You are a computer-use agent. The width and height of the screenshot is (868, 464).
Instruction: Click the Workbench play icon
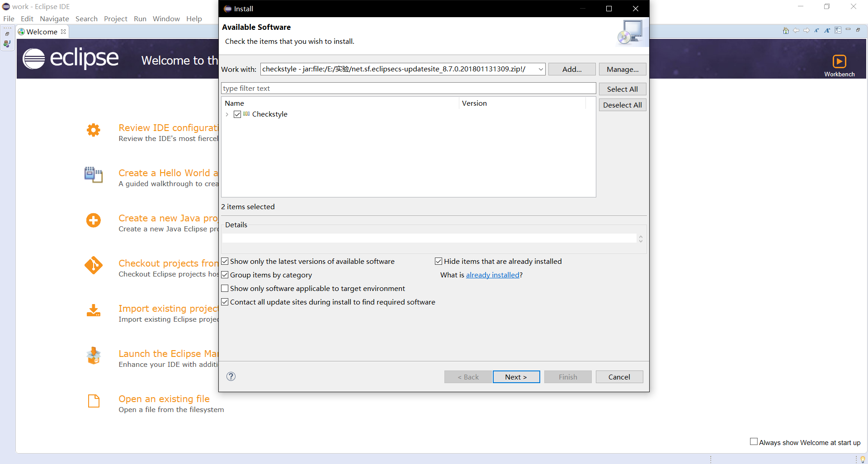click(x=839, y=61)
